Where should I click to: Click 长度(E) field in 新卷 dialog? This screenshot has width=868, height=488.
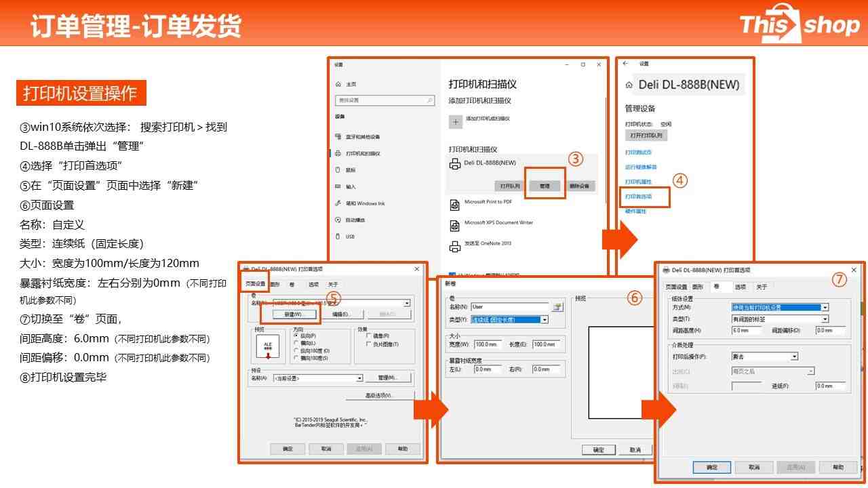click(x=547, y=344)
